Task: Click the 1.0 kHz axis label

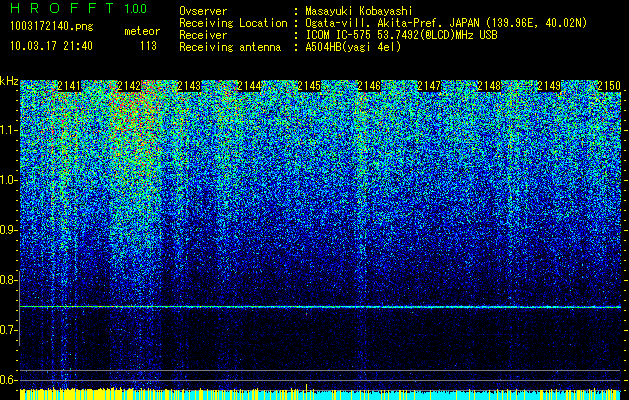Action: (x=9, y=180)
